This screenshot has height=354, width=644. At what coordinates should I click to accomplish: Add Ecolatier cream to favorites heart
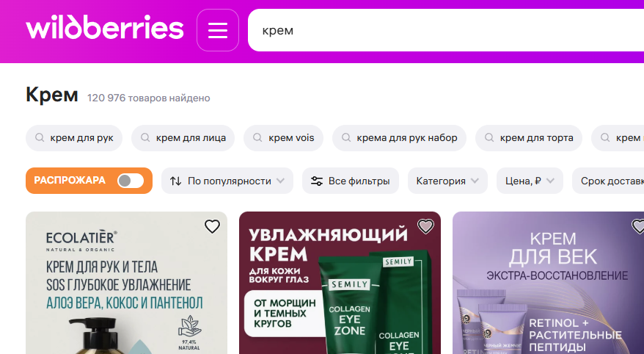pyautogui.click(x=212, y=226)
